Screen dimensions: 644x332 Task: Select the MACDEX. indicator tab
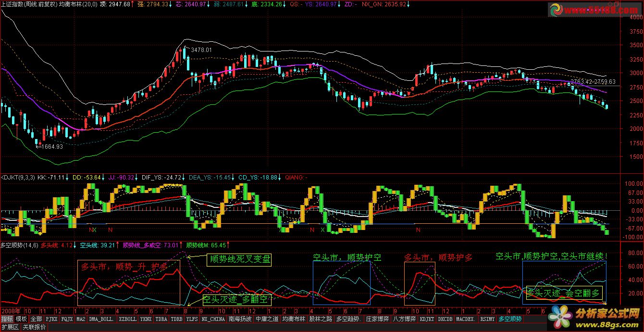pyautogui.click(x=466, y=319)
